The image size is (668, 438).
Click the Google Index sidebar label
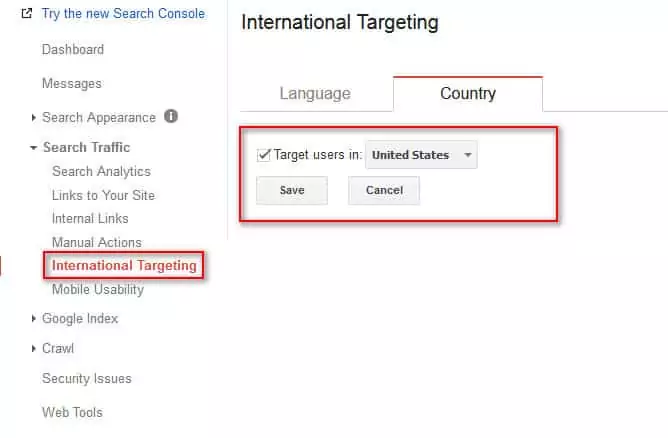80,319
